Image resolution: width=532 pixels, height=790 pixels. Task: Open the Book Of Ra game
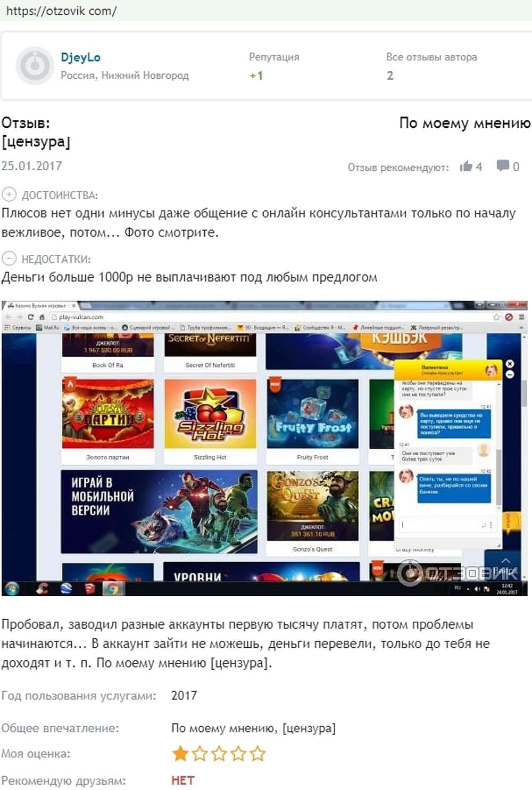coord(107,352)
